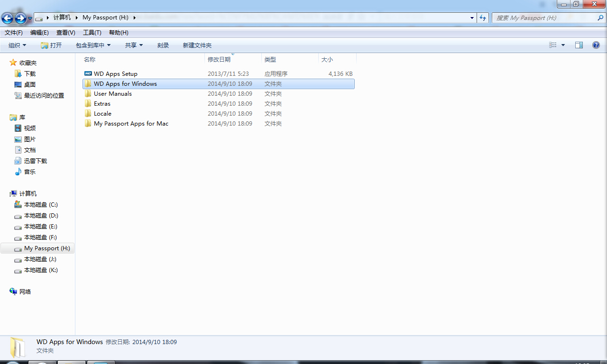Open the recent locations dropdown beside Forward

(30, 18)
